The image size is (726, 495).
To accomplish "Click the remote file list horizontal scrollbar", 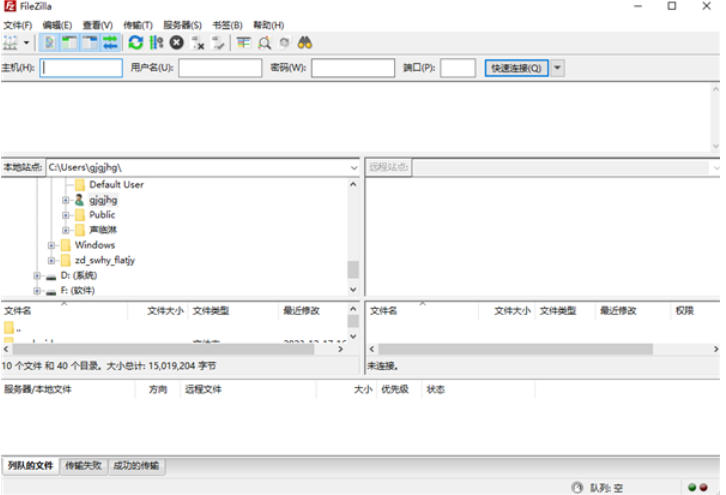I will pos(515,349).
